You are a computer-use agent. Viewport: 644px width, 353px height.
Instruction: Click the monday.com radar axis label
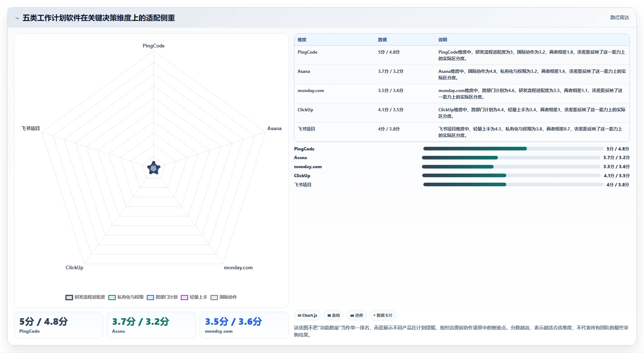pyautogui.click(x=238, y=268)
